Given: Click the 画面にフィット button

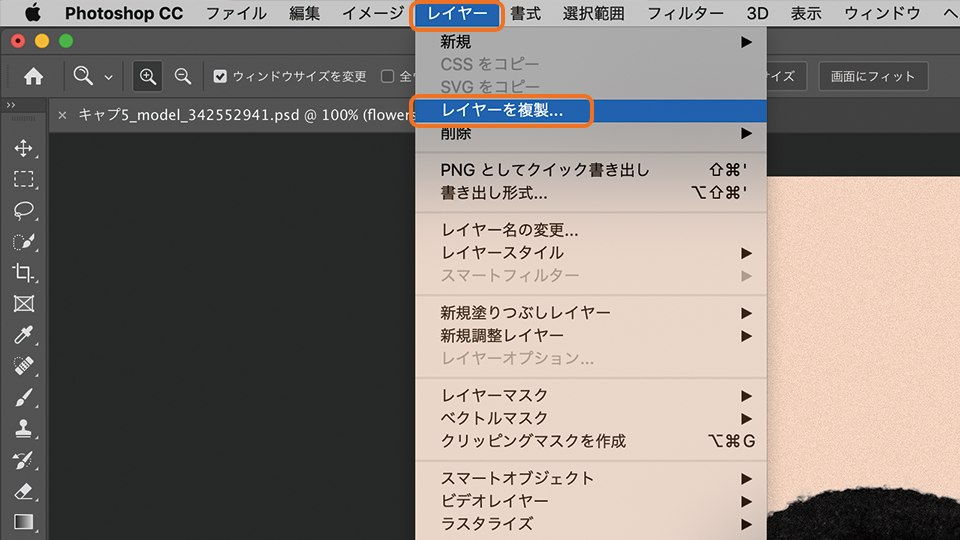Looking at the screenshot, I should click(x=873, y=77).
